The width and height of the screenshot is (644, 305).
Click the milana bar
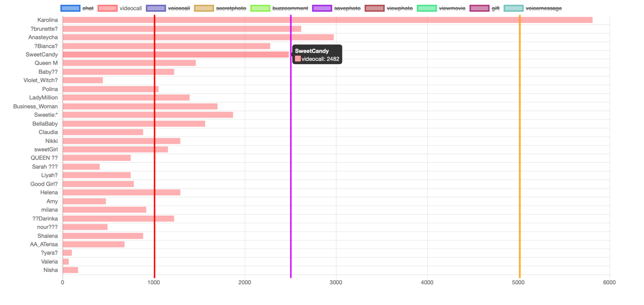tap(104, 210)
